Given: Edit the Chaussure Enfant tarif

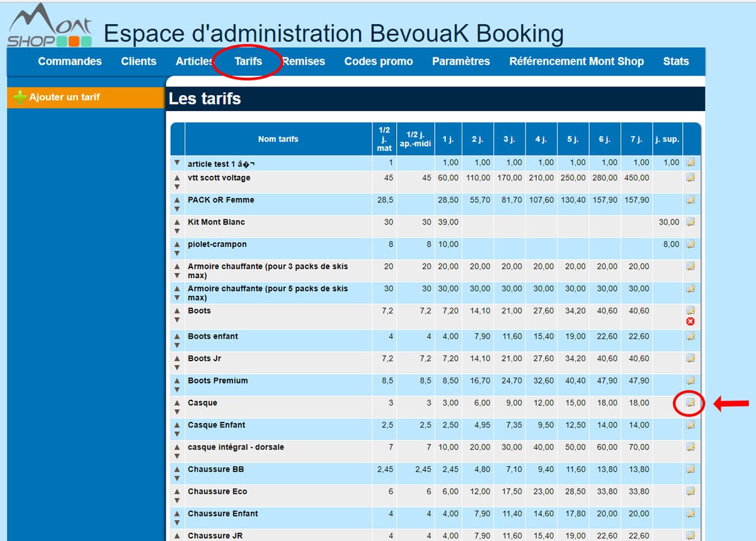Looking at the screenshot, I should point(690,514).
